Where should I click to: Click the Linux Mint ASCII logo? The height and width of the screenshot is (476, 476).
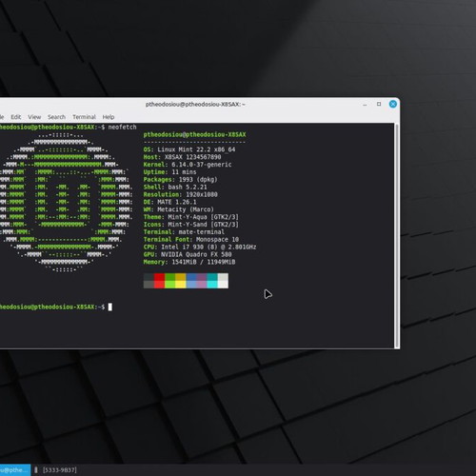pyautogui.click(x=65, y=202)
